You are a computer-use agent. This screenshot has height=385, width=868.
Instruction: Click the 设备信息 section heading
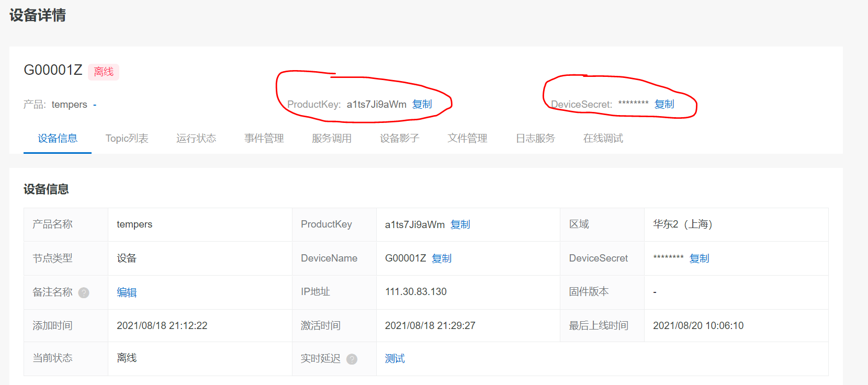point(46,189)
